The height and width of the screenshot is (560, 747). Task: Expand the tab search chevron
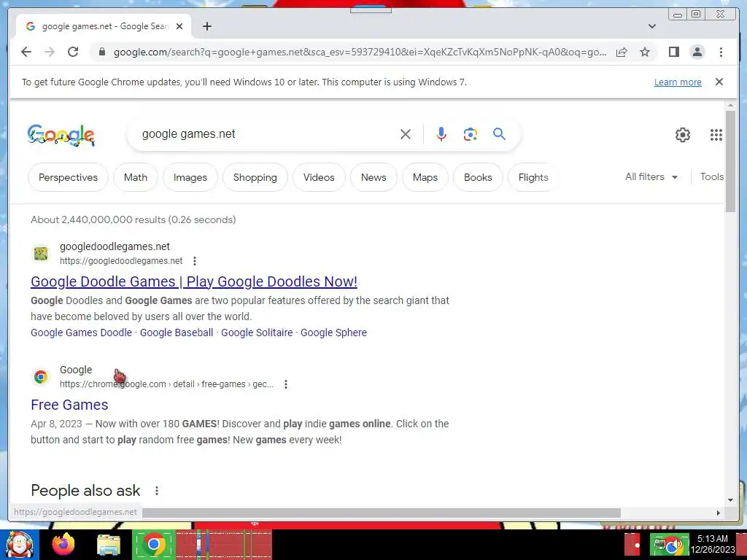(651, 26)
